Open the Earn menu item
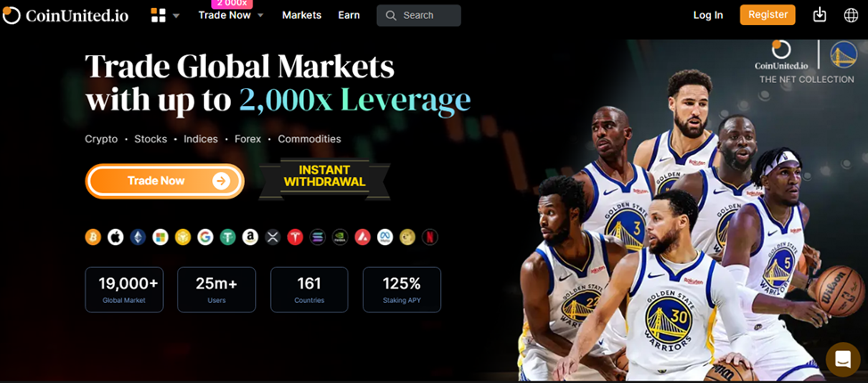The height and width of the screenshot is (383, 868). click(x=348, y=15)
